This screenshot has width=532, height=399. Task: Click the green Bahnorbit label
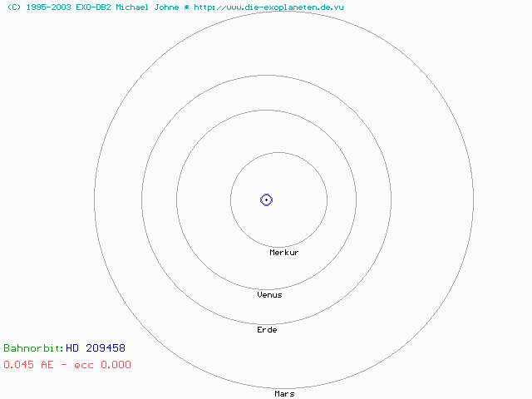33,348
